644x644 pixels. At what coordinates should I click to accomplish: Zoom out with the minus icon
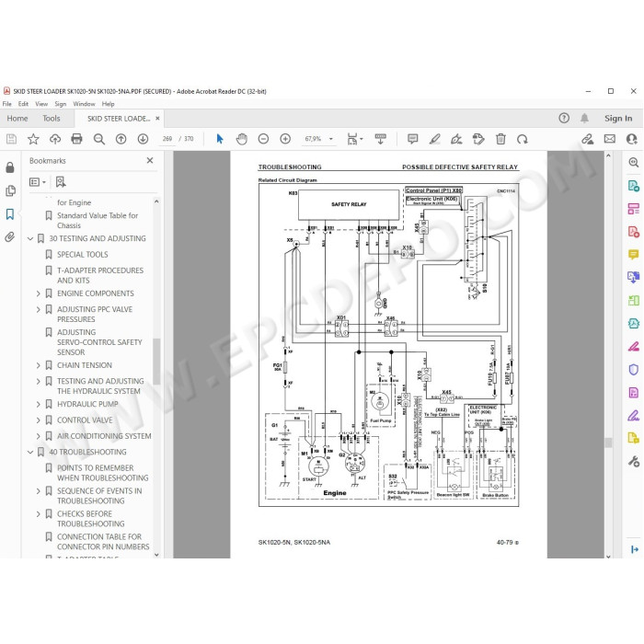[x=263, y=139]
